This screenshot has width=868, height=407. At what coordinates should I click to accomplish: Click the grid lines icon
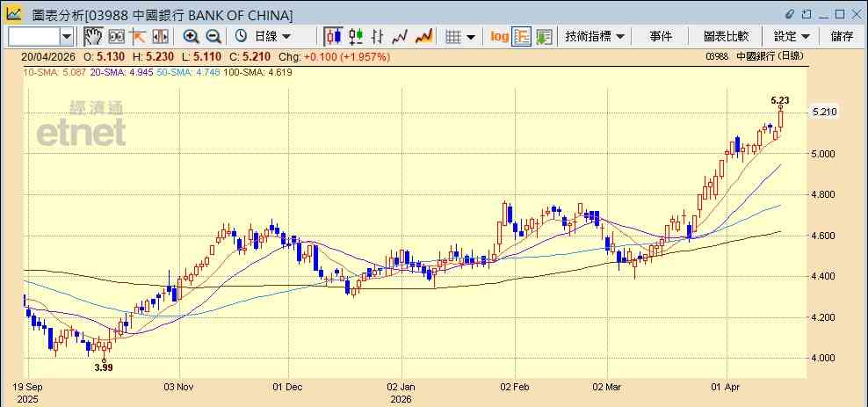tap(453, 37)
